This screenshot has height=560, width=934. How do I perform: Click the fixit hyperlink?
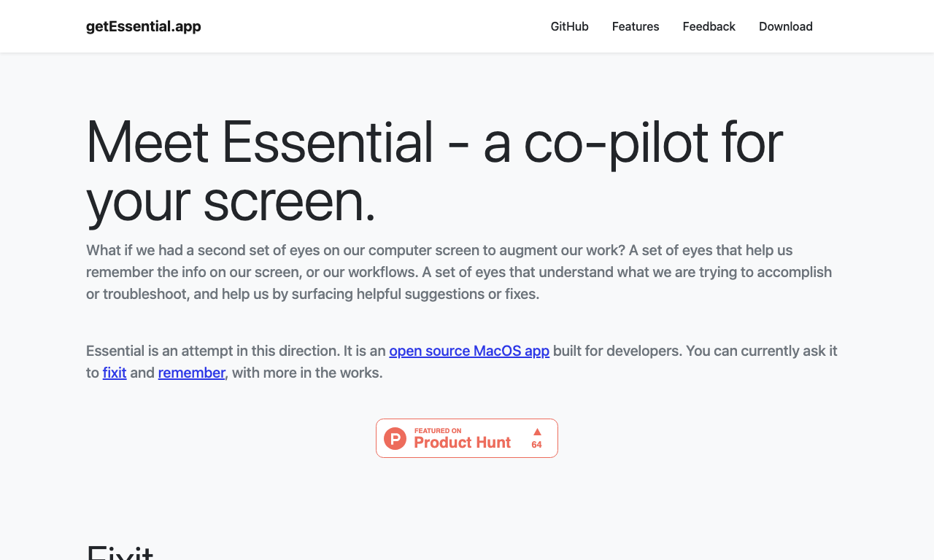click(115, 373)
